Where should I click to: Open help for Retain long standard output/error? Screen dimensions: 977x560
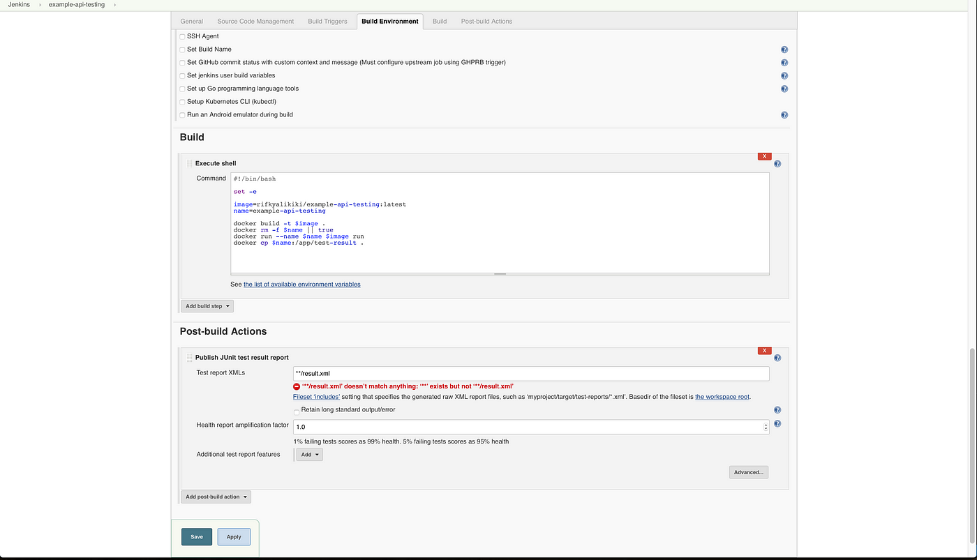click(x=777, y=410)
